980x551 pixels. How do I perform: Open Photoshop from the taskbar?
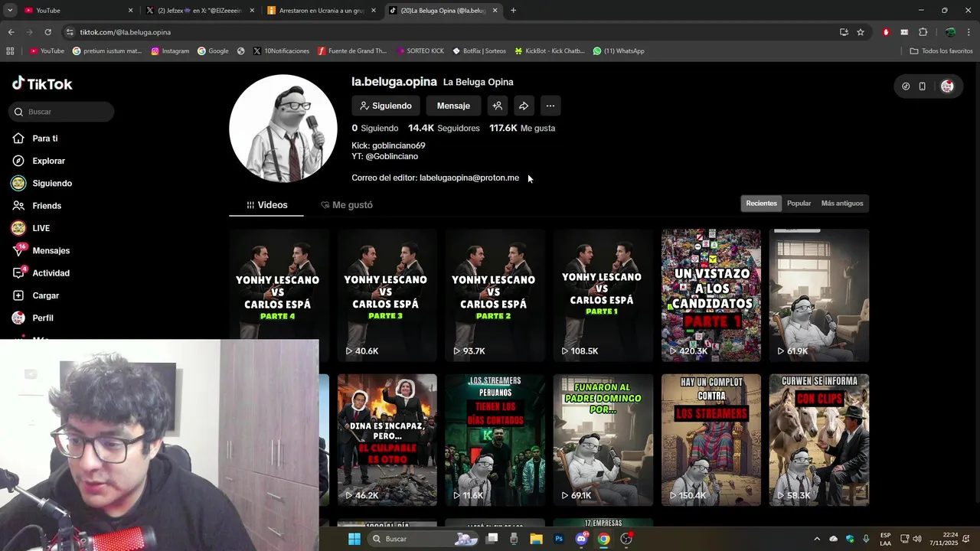click(x=559, y=539)
